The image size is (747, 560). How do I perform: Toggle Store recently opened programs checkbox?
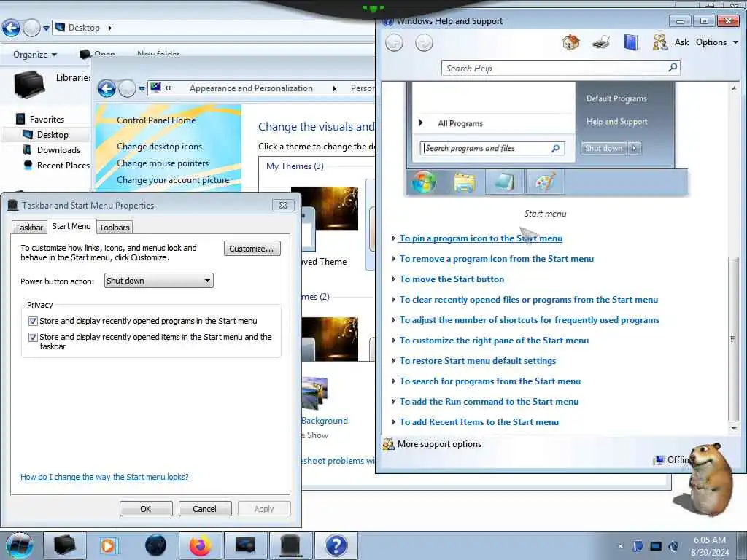coord(33,321)
